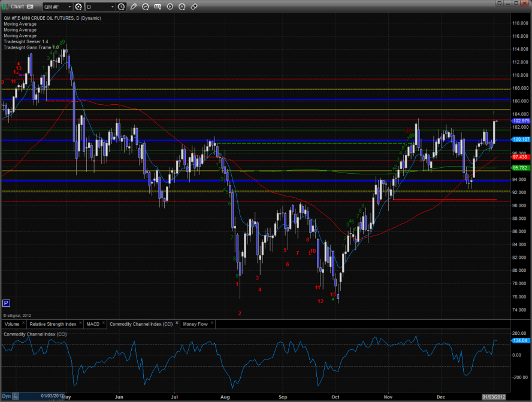The image size is (532, 402).
Task: Click the Dyn mode button at bottom left
Action: [6, 397]
